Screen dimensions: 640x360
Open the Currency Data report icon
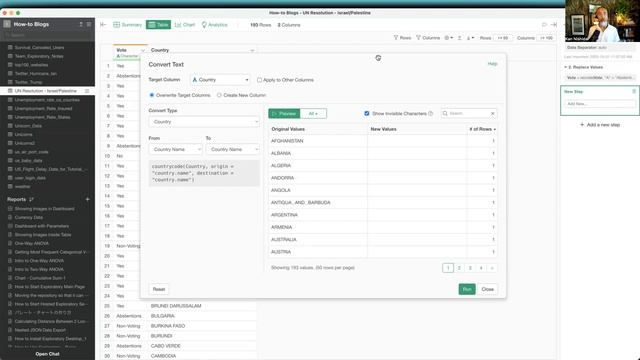(10, 218)
